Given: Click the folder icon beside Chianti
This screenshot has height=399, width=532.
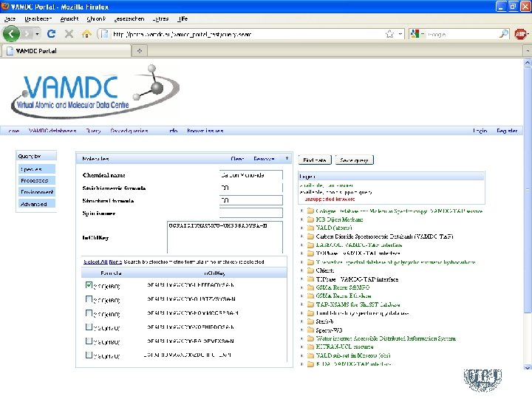Looking at the screenshot, I should tap(310, 270).
